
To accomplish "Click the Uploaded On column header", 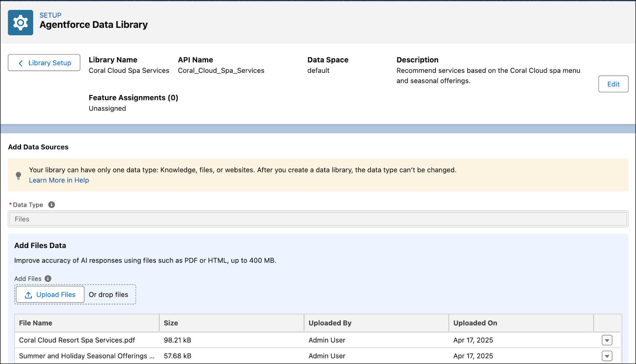I will [521, 323].
